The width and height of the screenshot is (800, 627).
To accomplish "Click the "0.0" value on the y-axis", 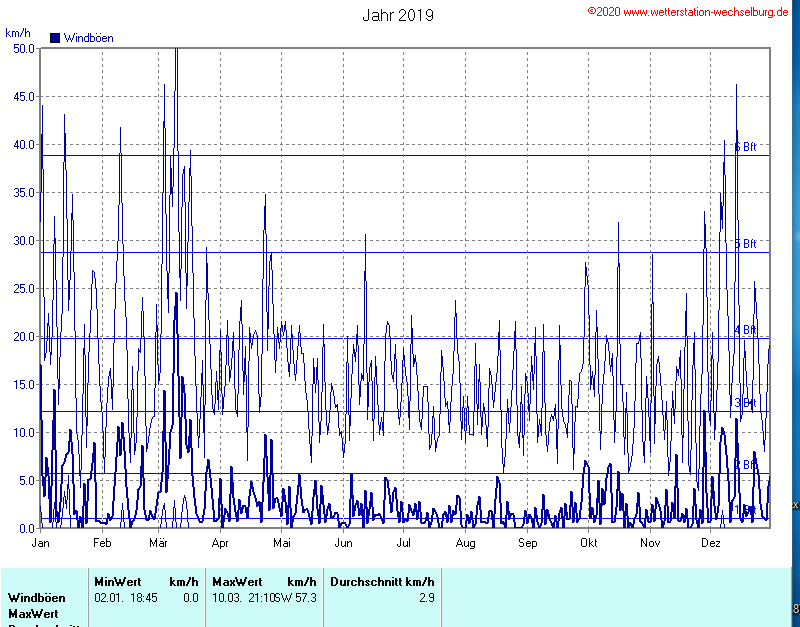I will [x=27, y=529].
